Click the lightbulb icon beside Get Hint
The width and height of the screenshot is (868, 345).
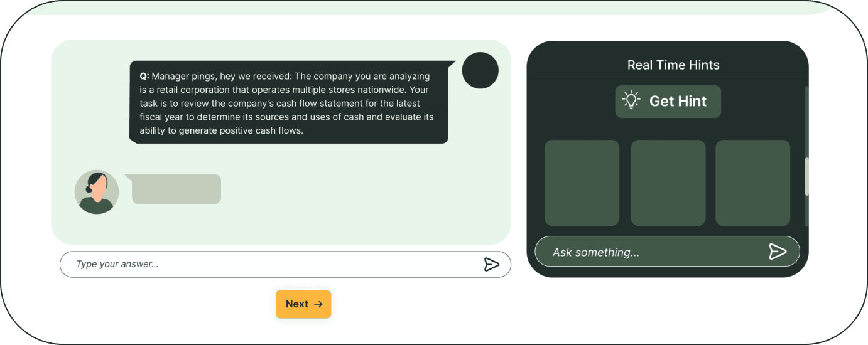[631, 101]
